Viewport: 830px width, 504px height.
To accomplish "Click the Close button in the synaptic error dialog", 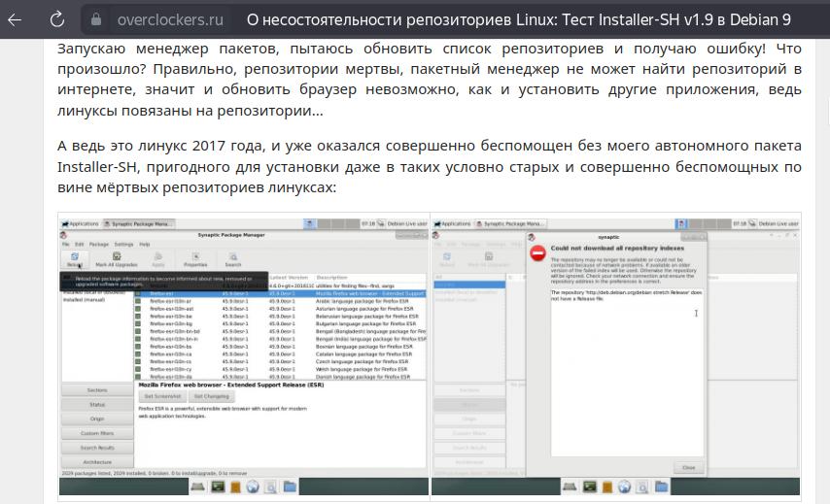I will [x=689, y=467].
